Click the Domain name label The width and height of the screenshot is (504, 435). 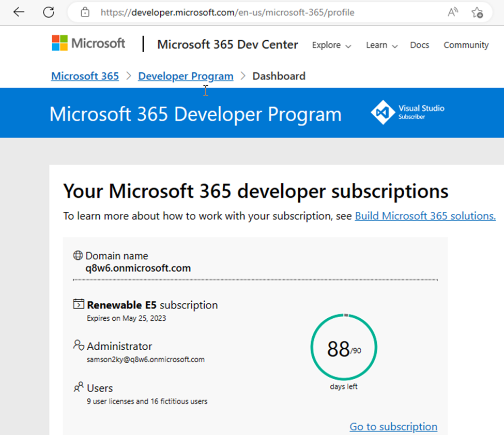point(117,256)
